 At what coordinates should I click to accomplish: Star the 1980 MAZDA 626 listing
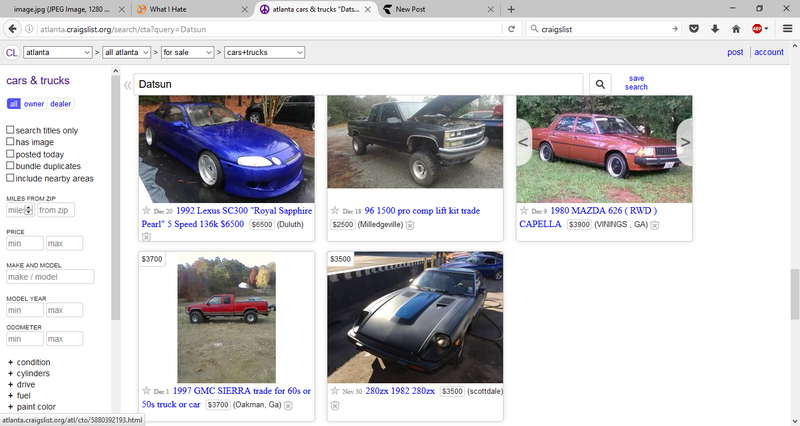click(524, 210)
